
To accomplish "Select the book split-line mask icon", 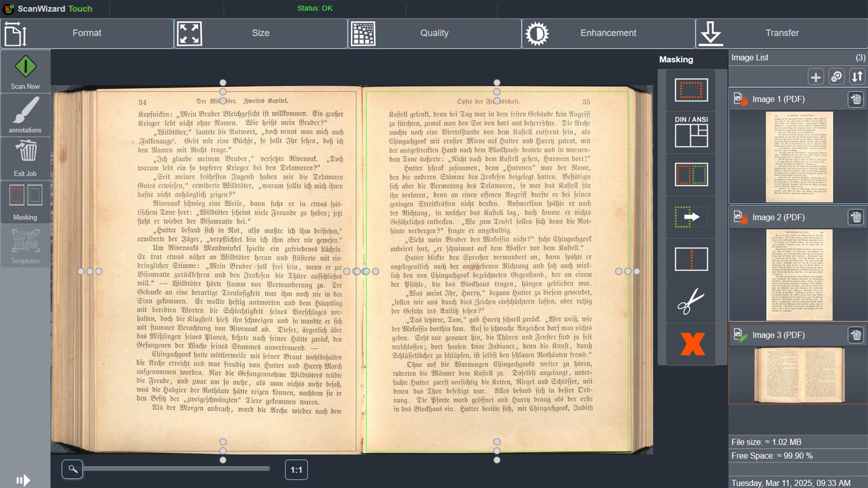I will (x=691, y=259).
